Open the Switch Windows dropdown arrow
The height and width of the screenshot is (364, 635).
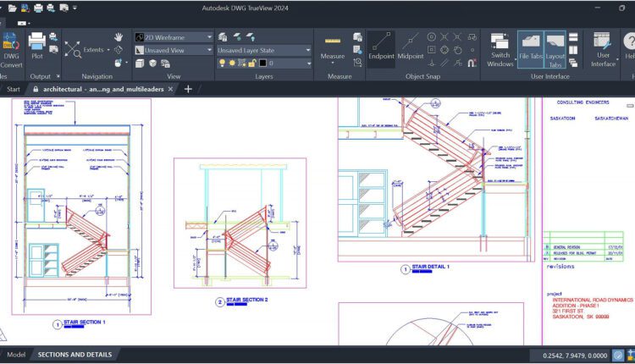tap(516, 60)
